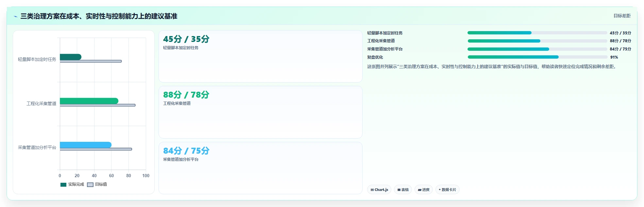Image resolution: width=644 pixels, height=207 pixels.
Task: Click the 复盘优化 progress row label
Action: [375, 57]
